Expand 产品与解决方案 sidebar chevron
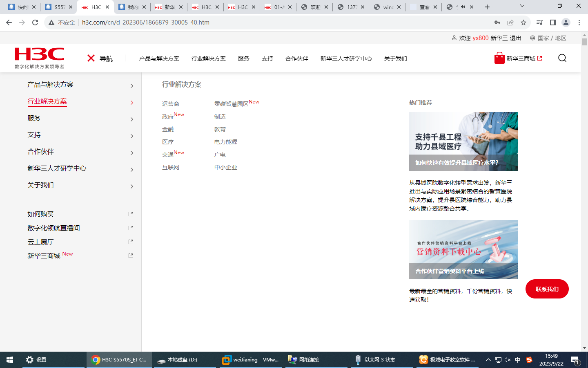The height and width of the screenshot is (368, 588). click(x=131, y=86)
